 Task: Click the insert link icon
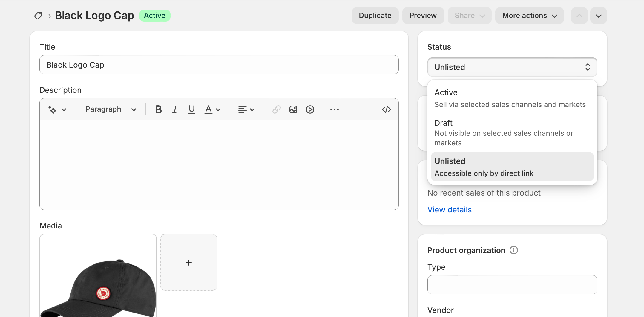[x=277, y=109]
